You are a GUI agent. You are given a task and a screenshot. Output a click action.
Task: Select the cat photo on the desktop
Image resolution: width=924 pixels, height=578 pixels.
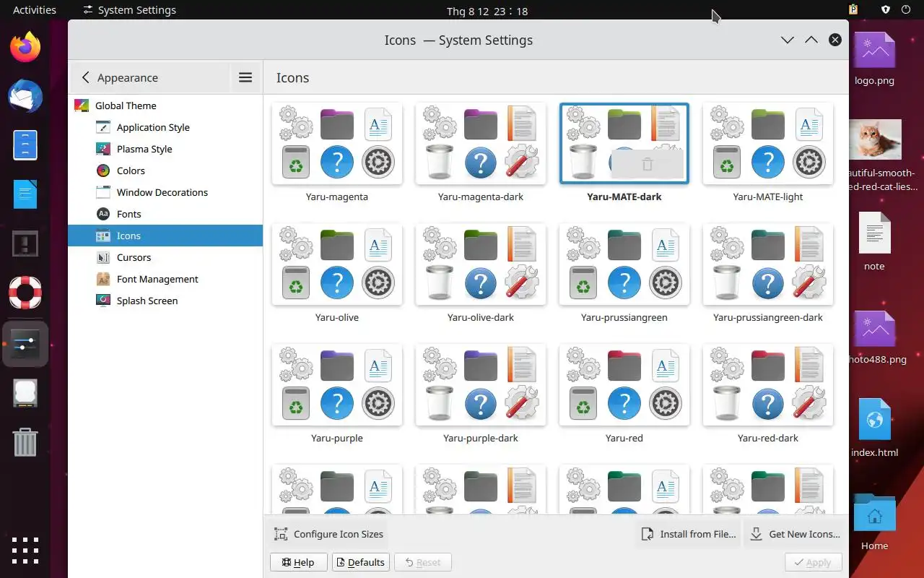(874, 155)
